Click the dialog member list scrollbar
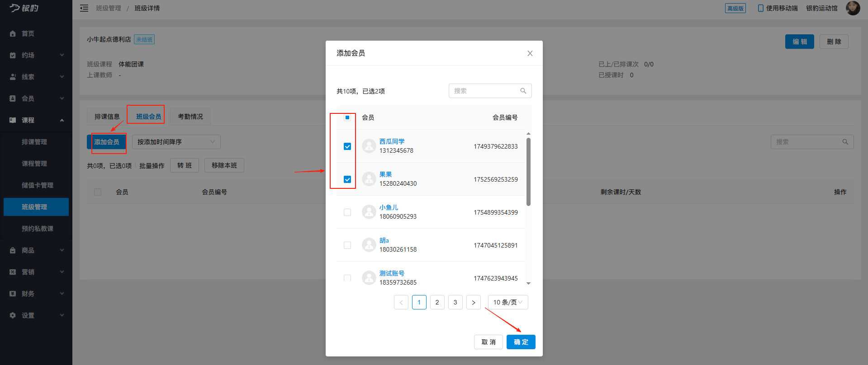This screenshot has height=365, width=868. click(x=528, y=172)
